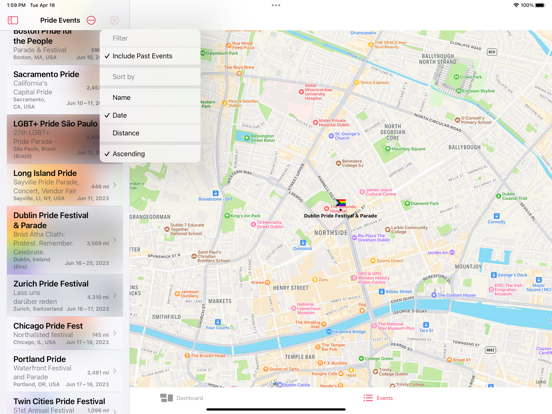The height and width of the screenshot is (414, 552).
Task: Select LGBT+ Pride São Paulo event
Action: [x=54, y=139]
